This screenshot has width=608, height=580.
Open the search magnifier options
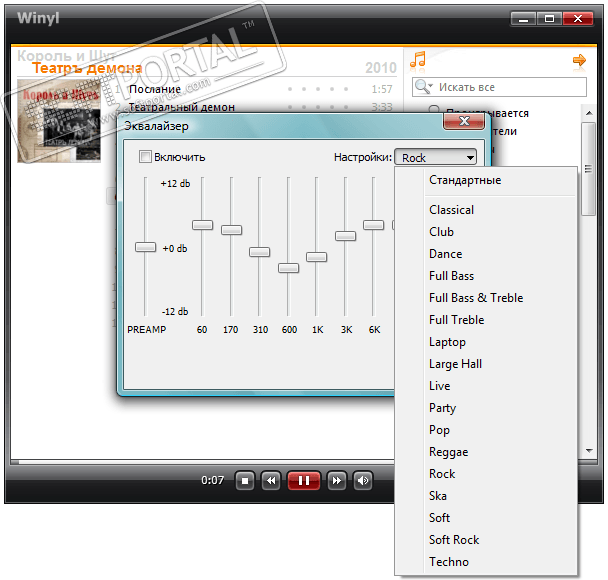coord(423,86)
